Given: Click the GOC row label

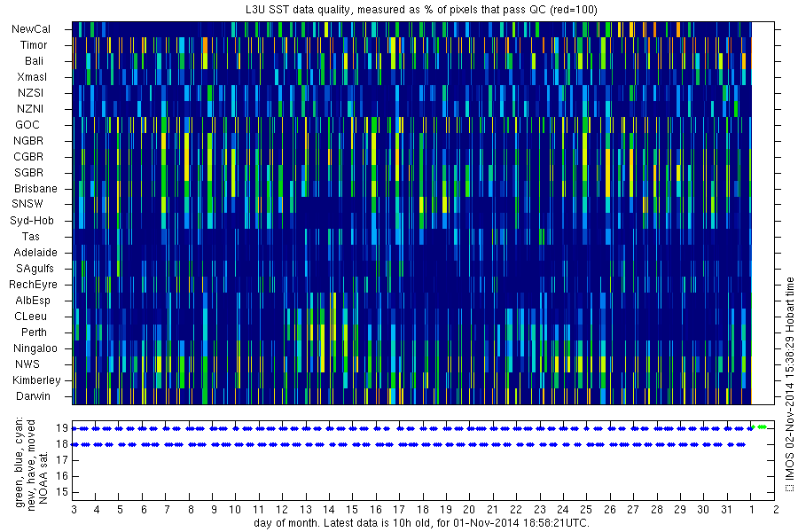Looking at the screenshot, I should click(27, 125).
